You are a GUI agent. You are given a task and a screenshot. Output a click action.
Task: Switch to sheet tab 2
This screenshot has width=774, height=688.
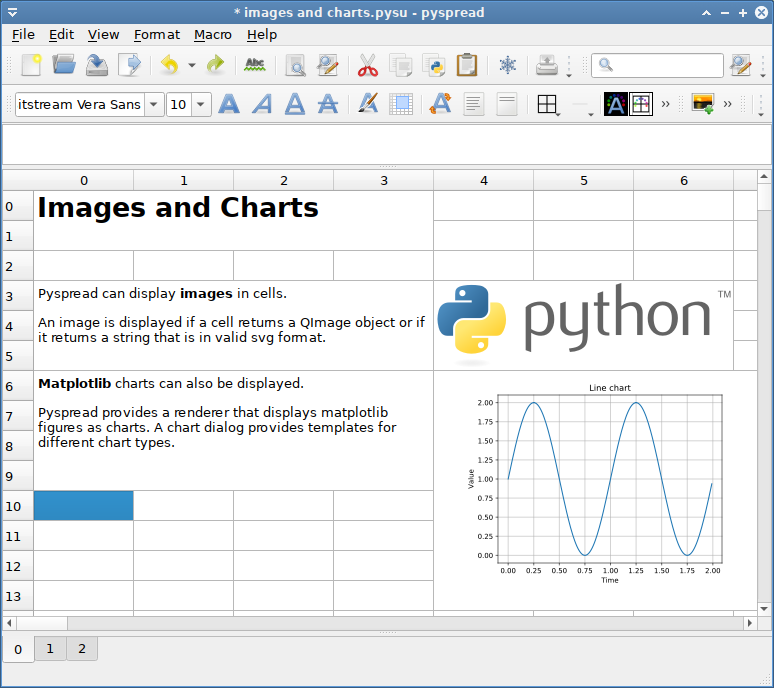(x=82, y=649)
